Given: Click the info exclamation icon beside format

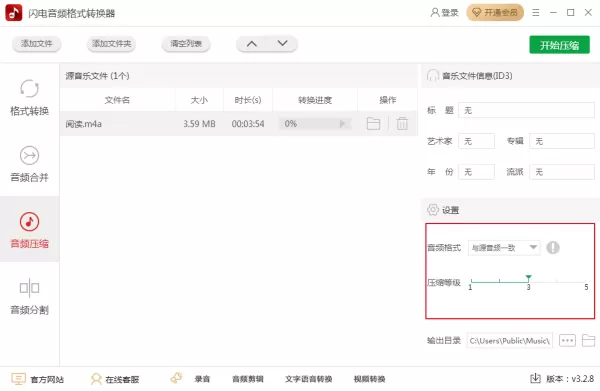Looking at the screenshot, I should coord(553,248).
